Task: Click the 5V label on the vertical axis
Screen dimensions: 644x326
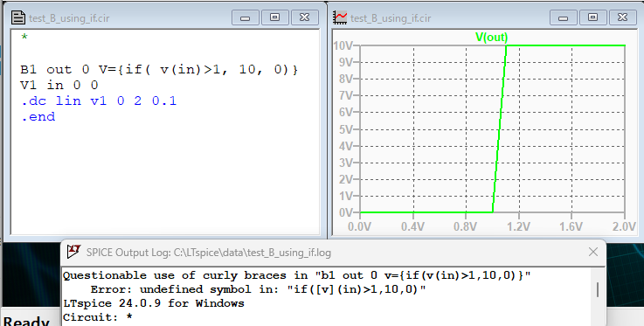Action: coord(346,129)
